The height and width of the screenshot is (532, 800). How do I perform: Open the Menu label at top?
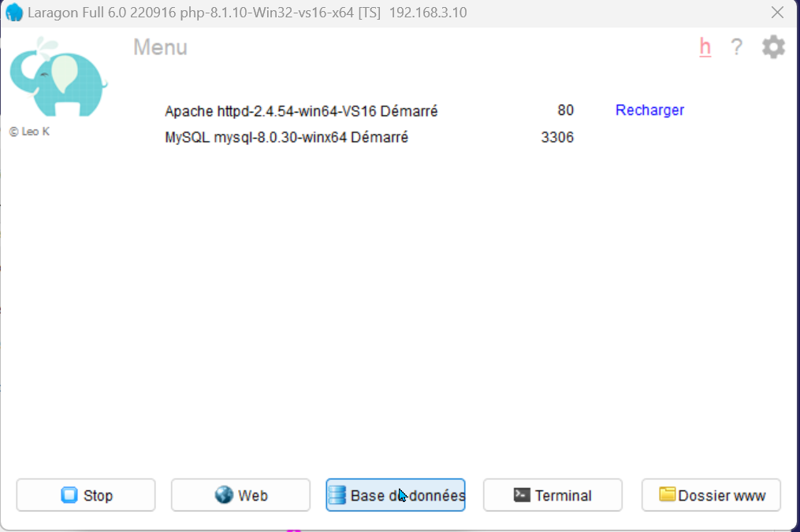click(x=160, y=47)
